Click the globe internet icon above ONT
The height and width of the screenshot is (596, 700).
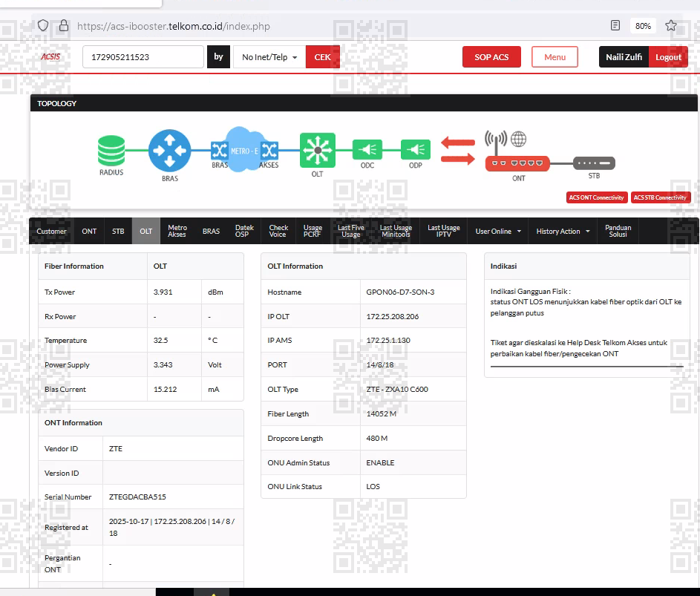(518, 139)
